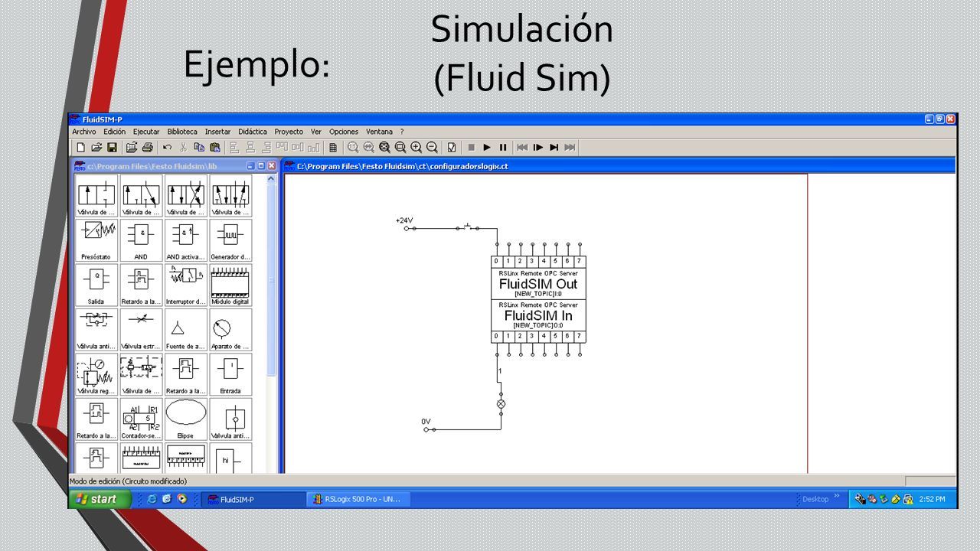
Task: Click the single-step simulation button
Action: point(538,147)
